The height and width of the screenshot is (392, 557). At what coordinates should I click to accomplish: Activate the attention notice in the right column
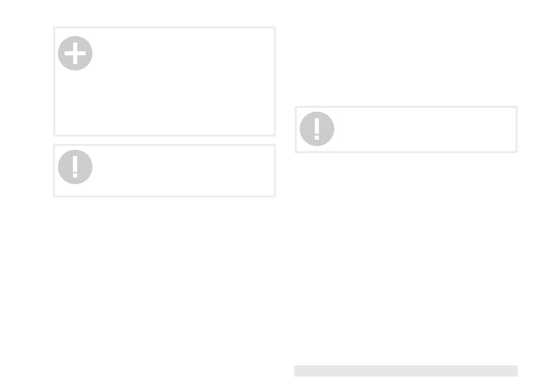pyautogui.click(x=317, y=129)
